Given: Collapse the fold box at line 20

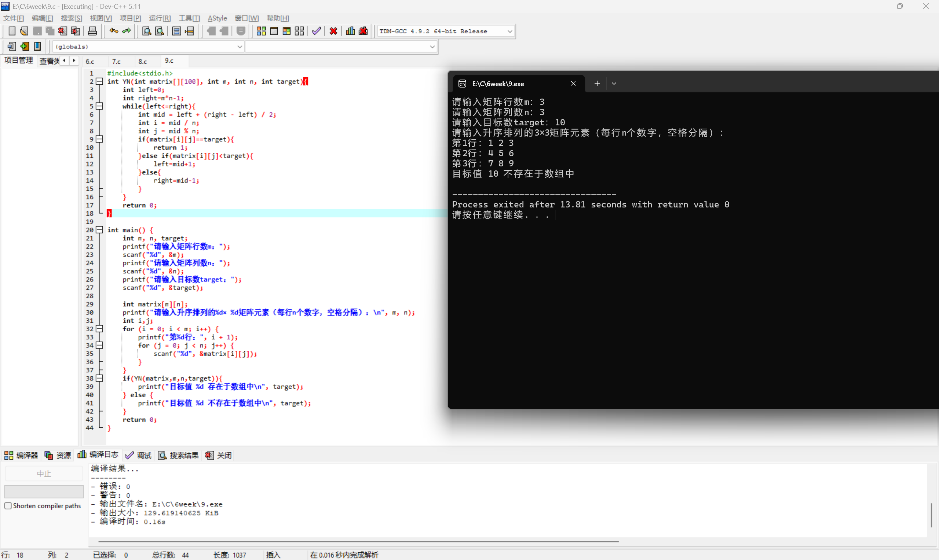Looking at the screenshot, I should point(99,229).
